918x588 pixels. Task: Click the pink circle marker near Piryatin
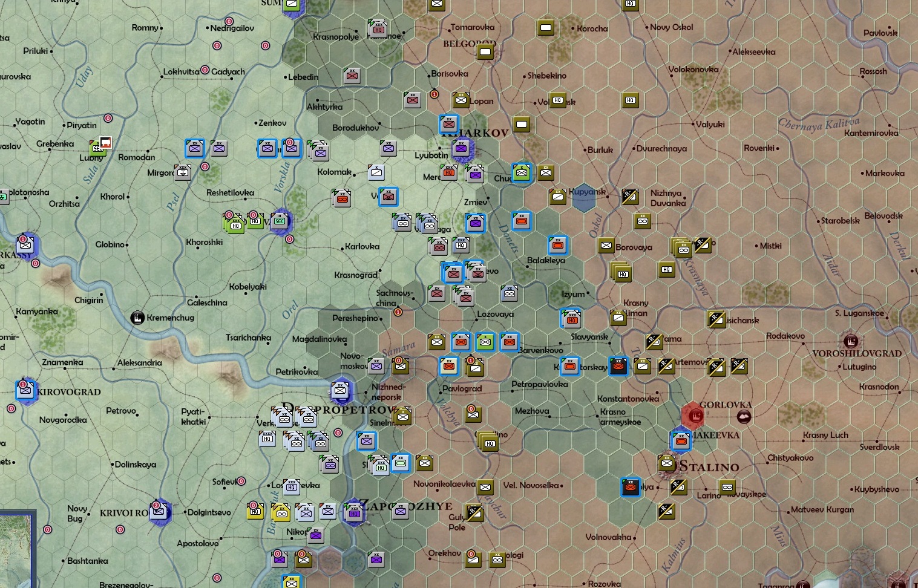[x=108, y=119]
